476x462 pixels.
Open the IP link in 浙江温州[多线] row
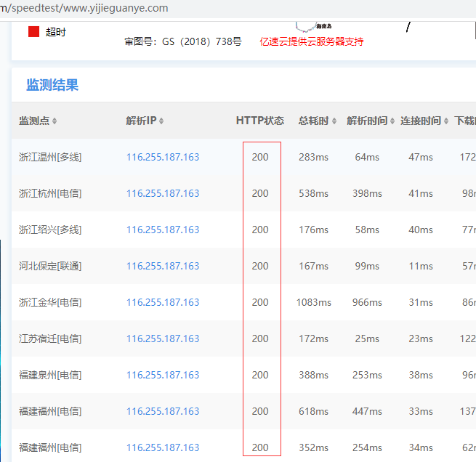point(163,157)
